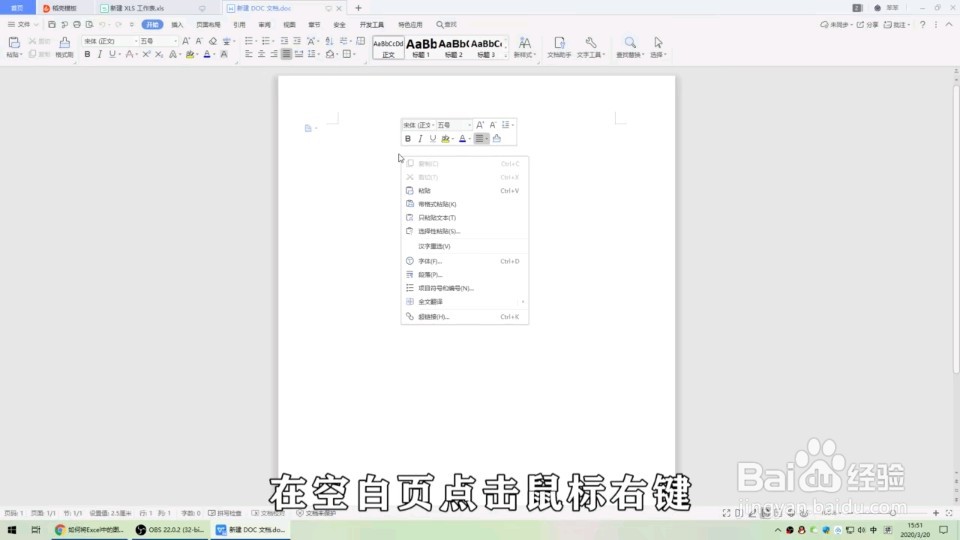Toggle Bold on the floating mini toolbar

tap(408, 139)
